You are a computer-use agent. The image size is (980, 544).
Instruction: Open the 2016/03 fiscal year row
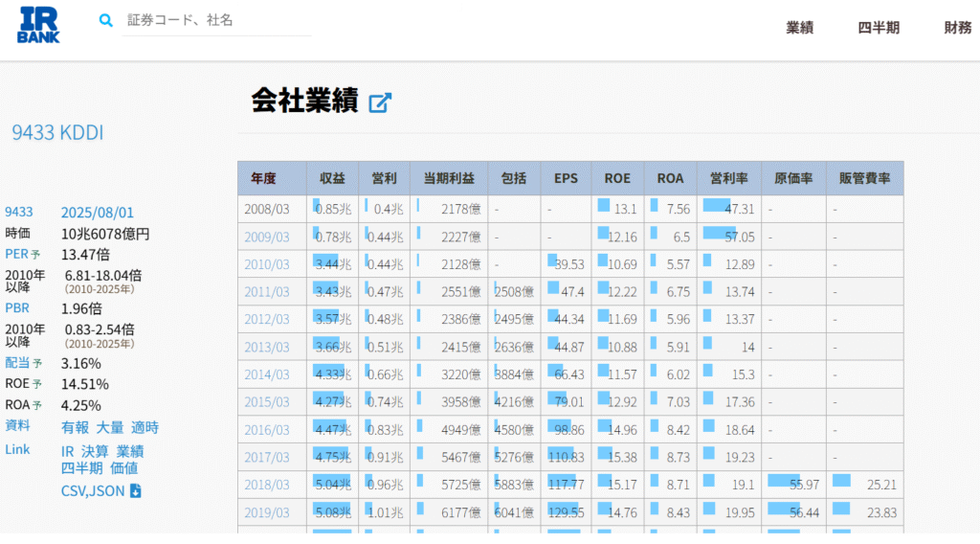point(267,430)
